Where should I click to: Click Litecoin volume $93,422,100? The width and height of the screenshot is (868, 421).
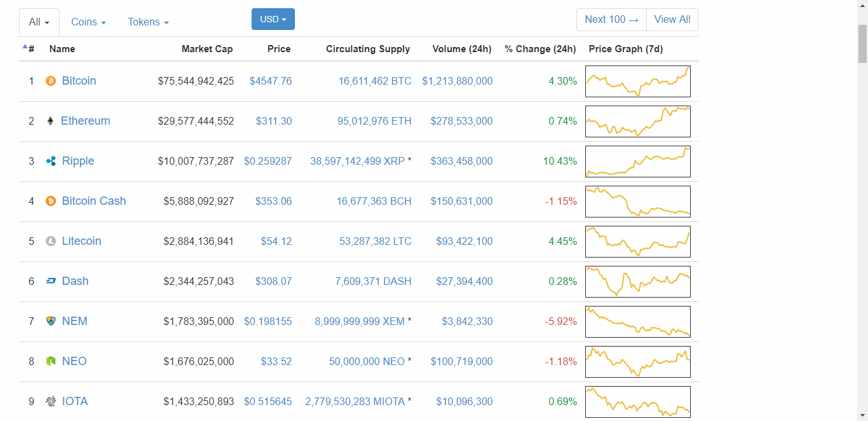465,242
